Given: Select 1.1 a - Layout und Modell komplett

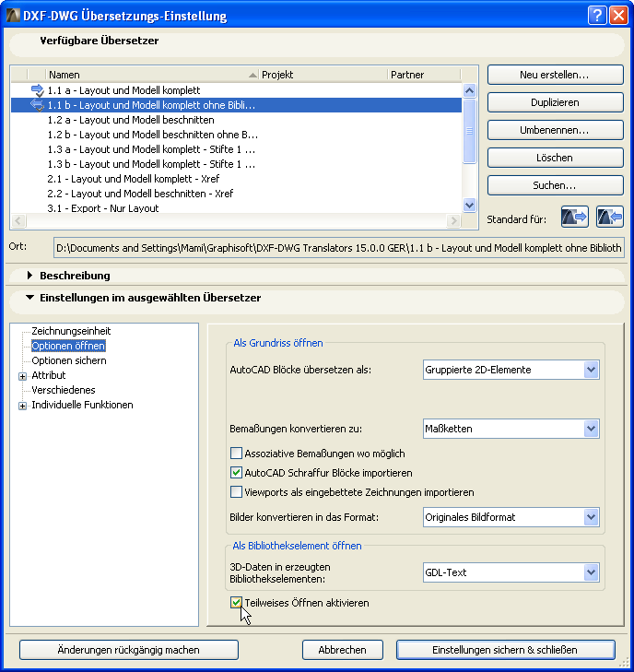Looking at the screenshot, I should click(236, 90).
